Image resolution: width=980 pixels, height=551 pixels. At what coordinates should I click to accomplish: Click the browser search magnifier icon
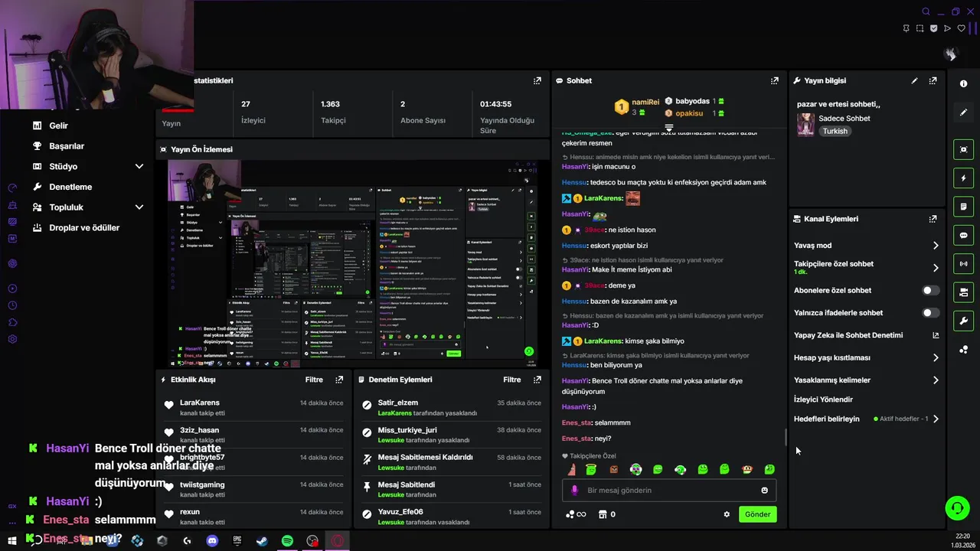pos(926,11)
